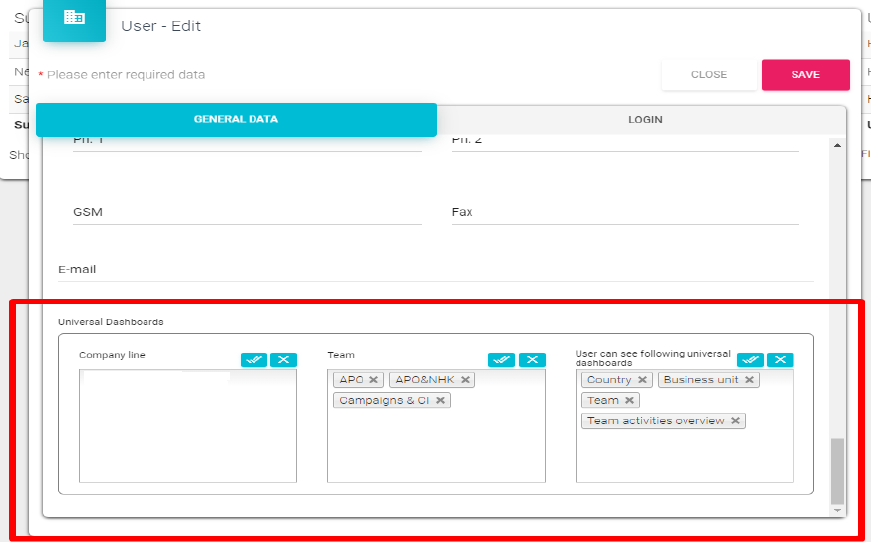Remove the Team activities overview tag

coord(735,421)
